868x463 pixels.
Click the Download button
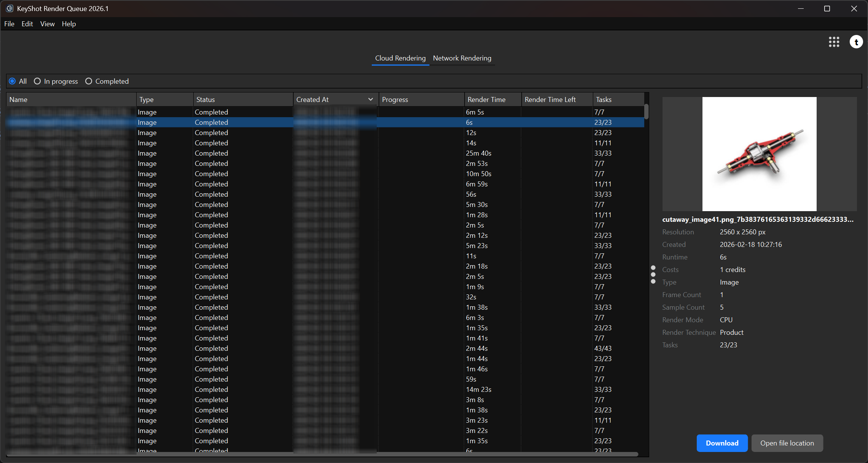click(721, 443)
